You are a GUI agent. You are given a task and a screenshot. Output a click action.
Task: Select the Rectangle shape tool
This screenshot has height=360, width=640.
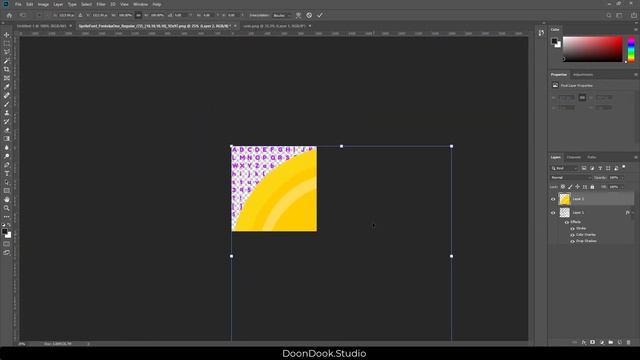coord(7,191)
